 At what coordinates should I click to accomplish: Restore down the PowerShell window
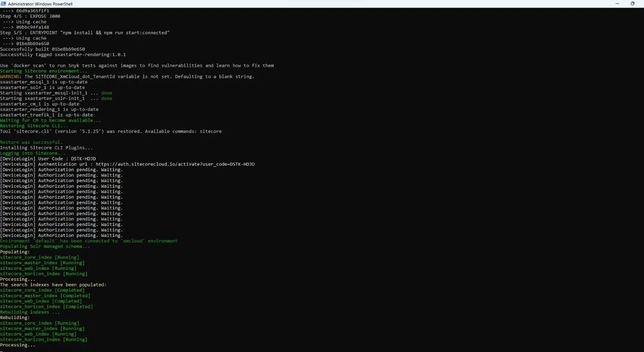coord(632,4)
